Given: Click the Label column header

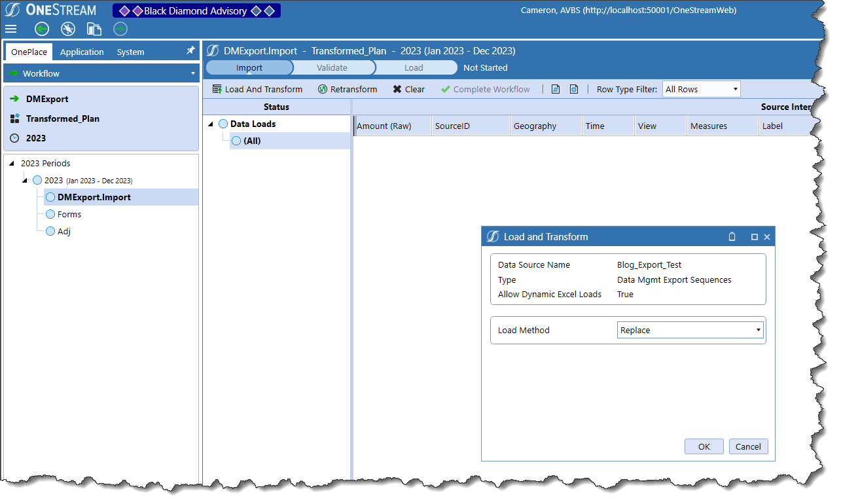Looking at the screenshot, I should pyautogui.click(x=785, y=126).
